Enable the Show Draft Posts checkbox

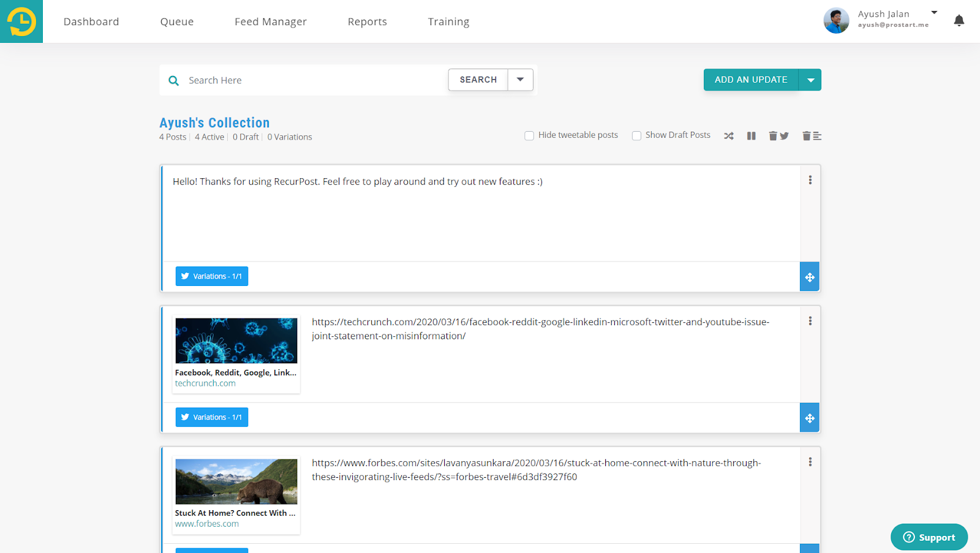coord(636,135)
